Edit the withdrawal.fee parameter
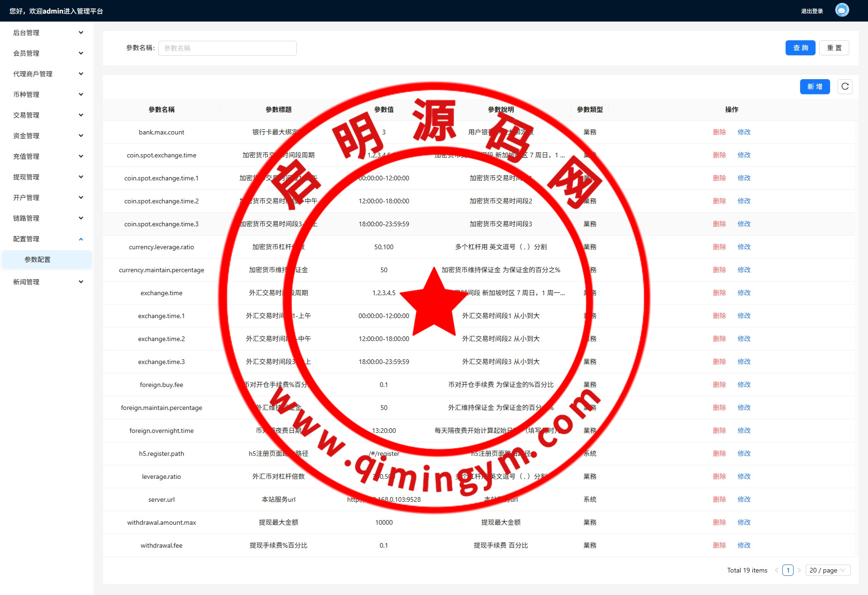The height and width of the screenshot is (595, 868). point(744,545)
